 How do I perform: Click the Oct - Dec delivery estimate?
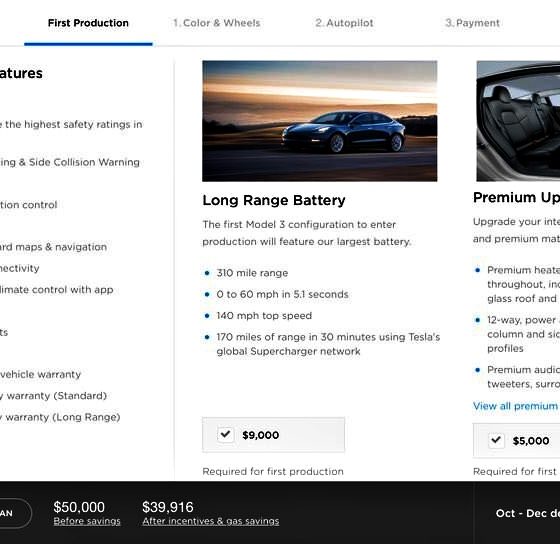coord(528,513)
